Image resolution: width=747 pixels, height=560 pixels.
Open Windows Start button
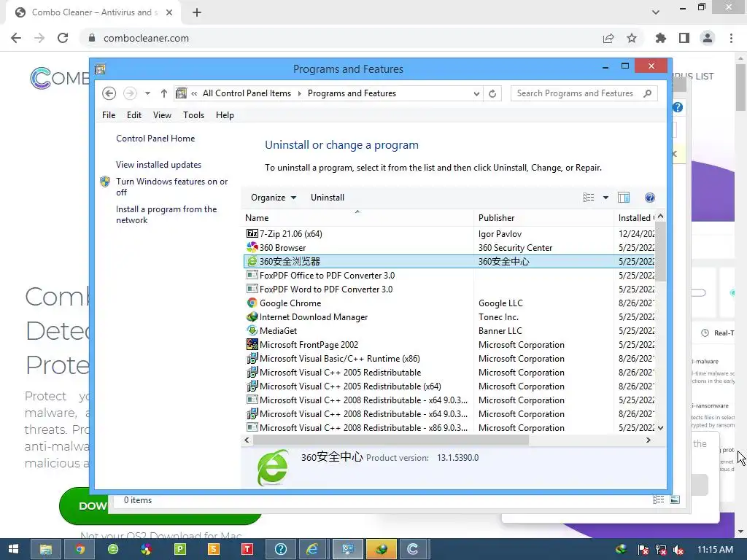[x=13, y=549]
